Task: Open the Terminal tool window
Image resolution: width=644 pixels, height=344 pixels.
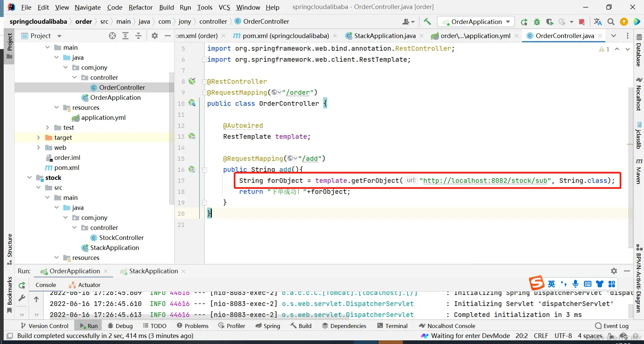Action: pyautogui.click(x=392, y=326)
